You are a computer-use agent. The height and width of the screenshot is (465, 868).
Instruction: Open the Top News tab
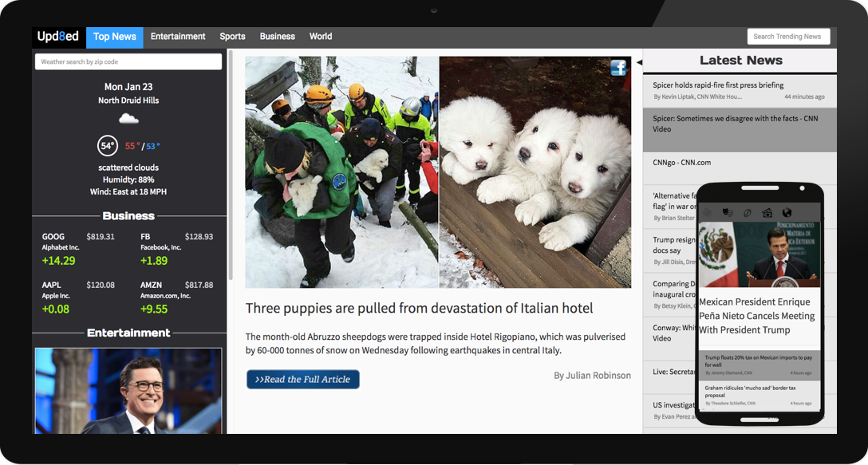[x=115, y=37]
